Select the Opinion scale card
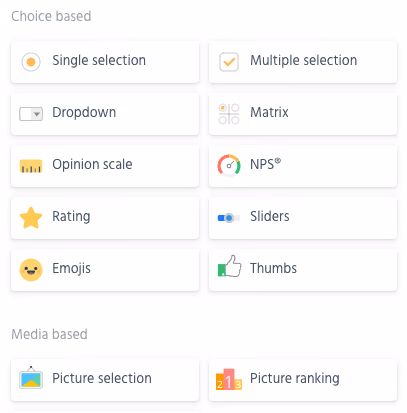Viewport: 407px width, 413px height. [x=105, y=166]
